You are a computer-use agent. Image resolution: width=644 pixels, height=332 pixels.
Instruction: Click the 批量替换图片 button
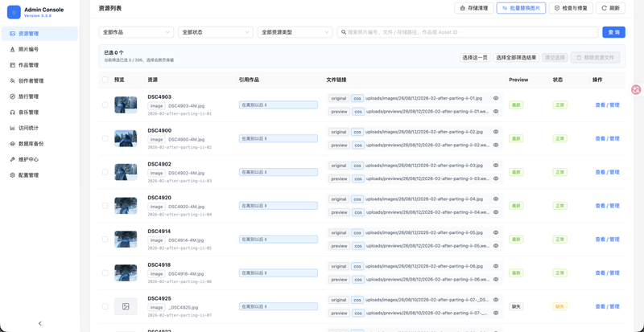coord(521,8)
